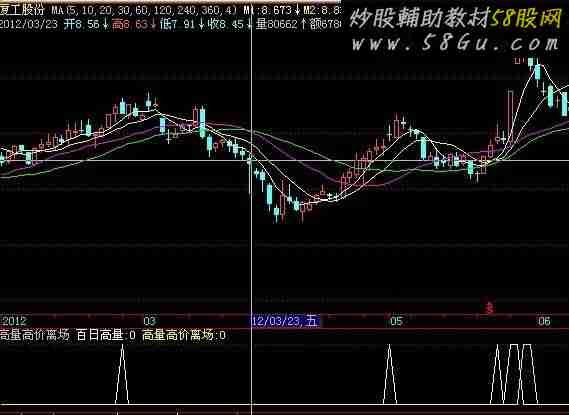Click the first white spike in indicator panel

click(122, 374)
